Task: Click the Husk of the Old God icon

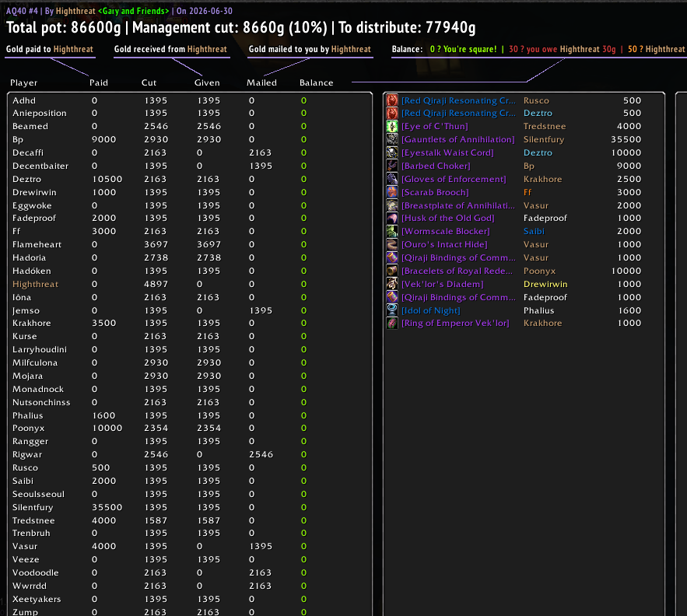Action: pyautogui.click(x=392, y=218)
